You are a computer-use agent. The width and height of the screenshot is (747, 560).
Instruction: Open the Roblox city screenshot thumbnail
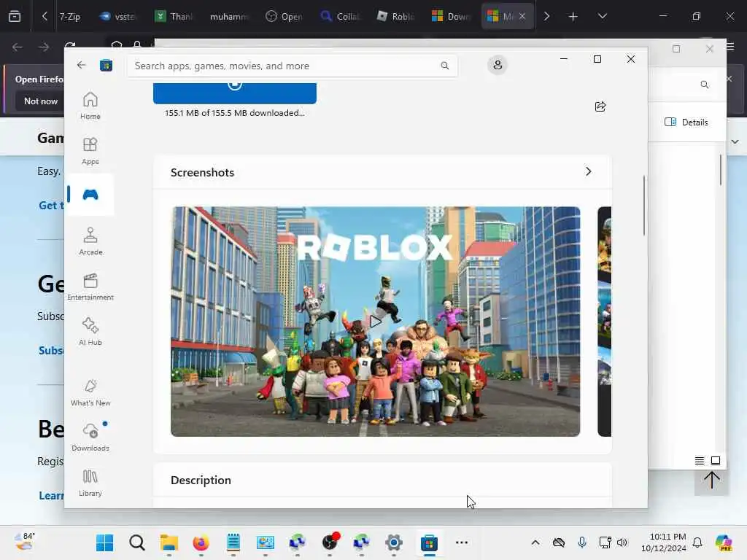(375, 322)
